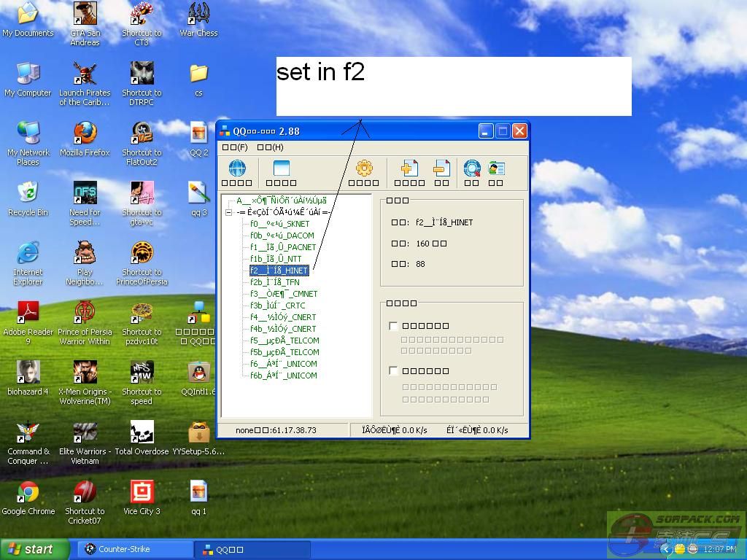Tick the upper checkbox in the options group
The height and width of the screenshot is (560, 747).
(393, 326)
